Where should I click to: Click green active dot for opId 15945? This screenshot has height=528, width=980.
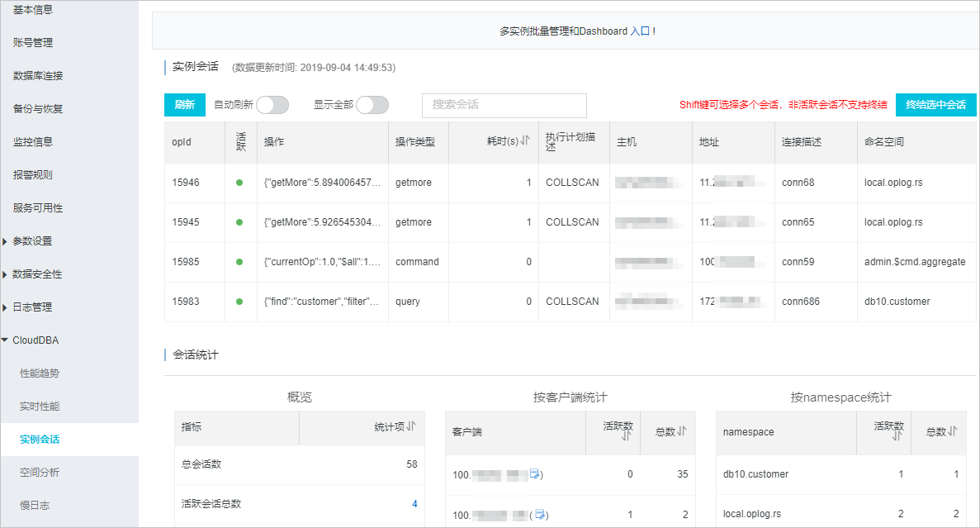coord(239,222)
